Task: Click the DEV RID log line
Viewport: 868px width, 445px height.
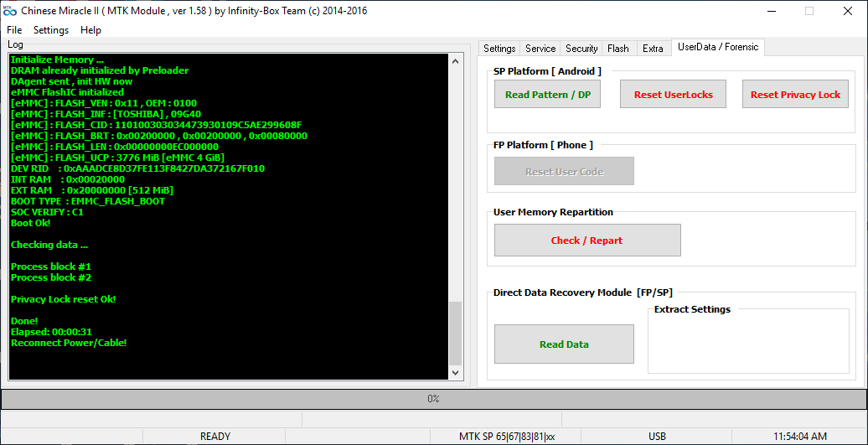Action: [x=138, y=168]
